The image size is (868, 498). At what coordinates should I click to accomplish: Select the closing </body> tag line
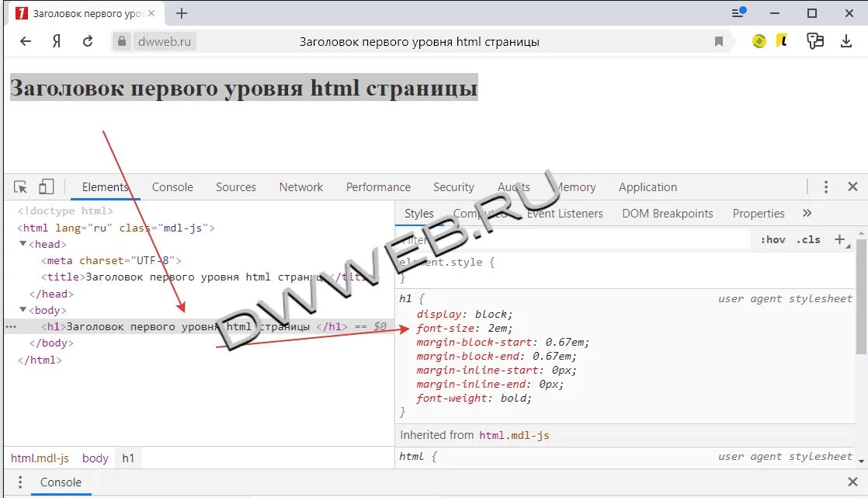coord(51,343)
